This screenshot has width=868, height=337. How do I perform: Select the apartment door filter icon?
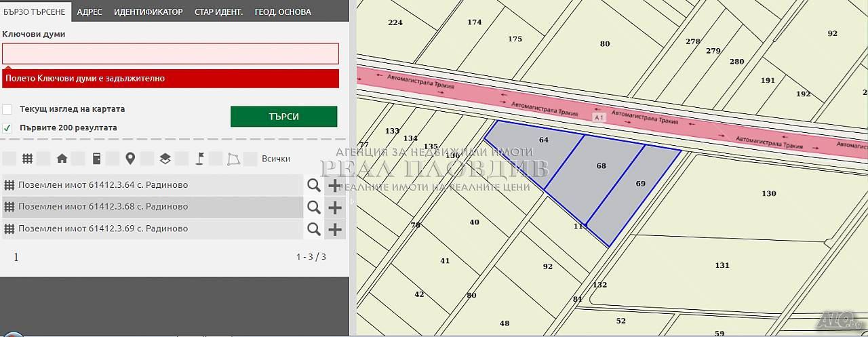(x=96, y=159)
